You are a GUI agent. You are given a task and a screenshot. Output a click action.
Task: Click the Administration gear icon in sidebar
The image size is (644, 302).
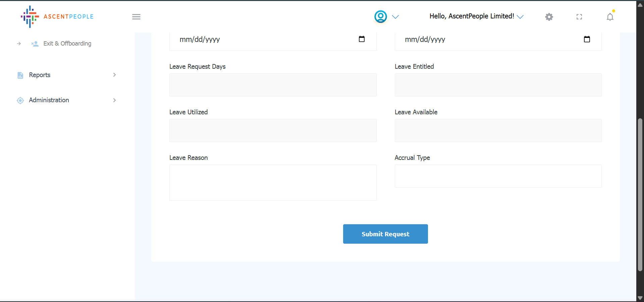tap(20, 100)
